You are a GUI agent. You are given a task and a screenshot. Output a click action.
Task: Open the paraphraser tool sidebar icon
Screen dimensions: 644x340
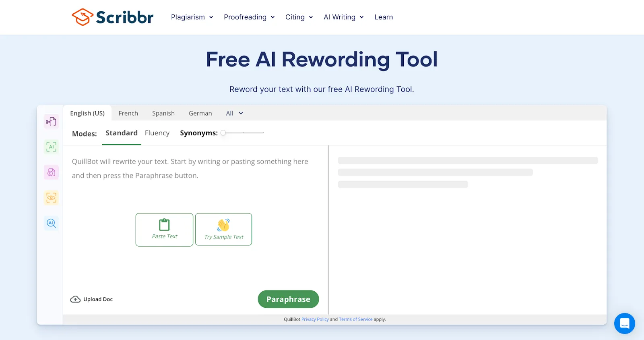(x=51, y=121)
